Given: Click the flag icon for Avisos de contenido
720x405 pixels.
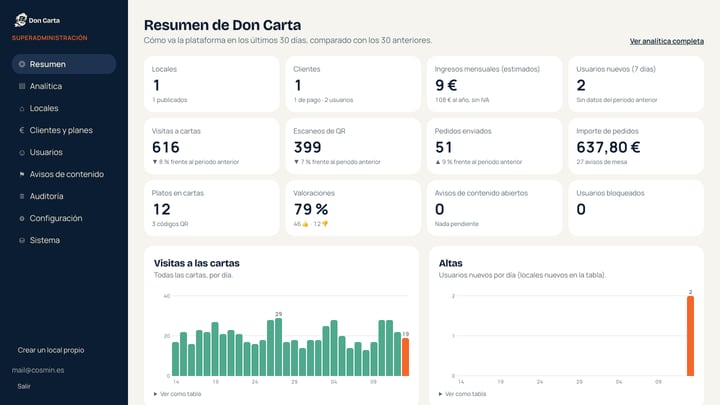Looking at the screenshot, I should 22,174.
